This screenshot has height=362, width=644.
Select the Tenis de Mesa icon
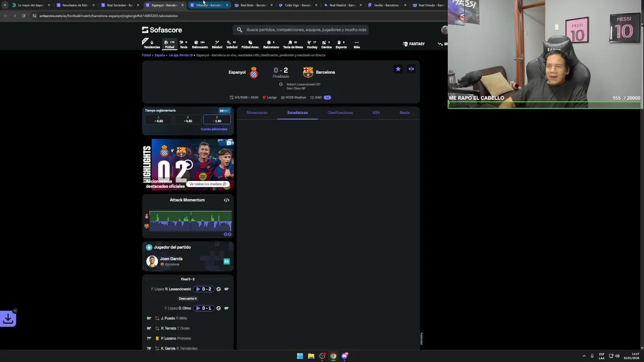point(293,44)
